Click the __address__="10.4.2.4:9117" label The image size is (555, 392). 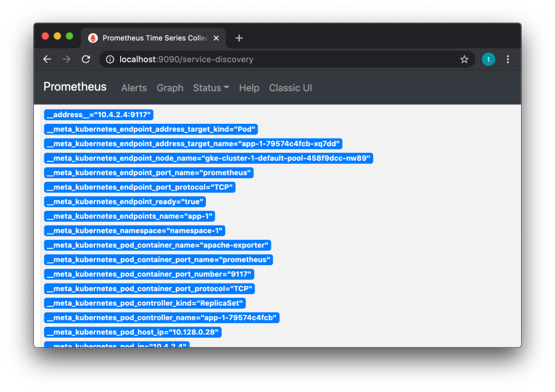point(99,115)
